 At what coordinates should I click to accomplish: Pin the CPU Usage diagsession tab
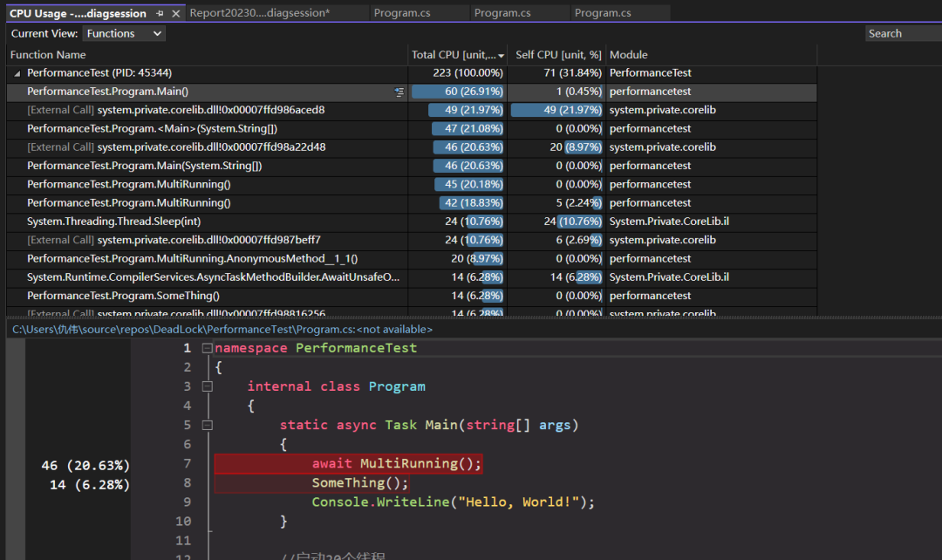(x=160, y=13)
